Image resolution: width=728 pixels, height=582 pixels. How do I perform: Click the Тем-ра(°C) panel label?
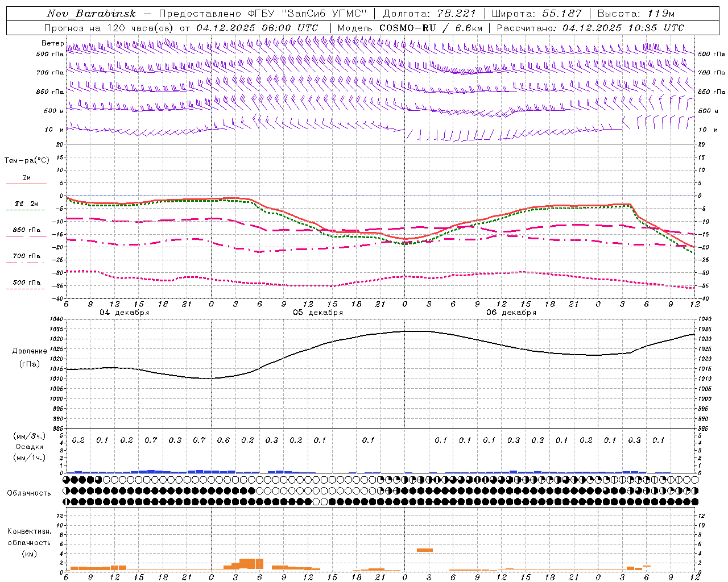point(27,161)
